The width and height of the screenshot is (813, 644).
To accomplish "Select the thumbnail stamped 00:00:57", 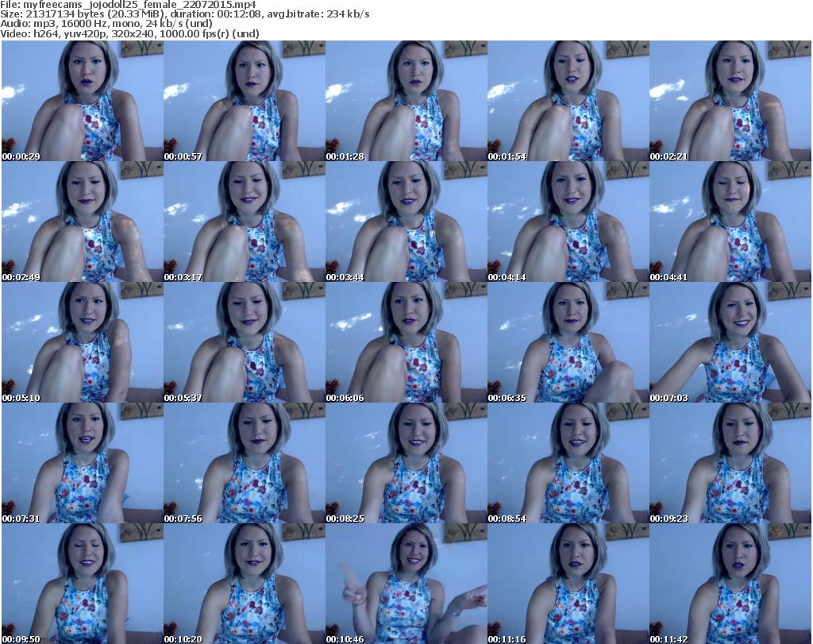I will click(245, 101).
